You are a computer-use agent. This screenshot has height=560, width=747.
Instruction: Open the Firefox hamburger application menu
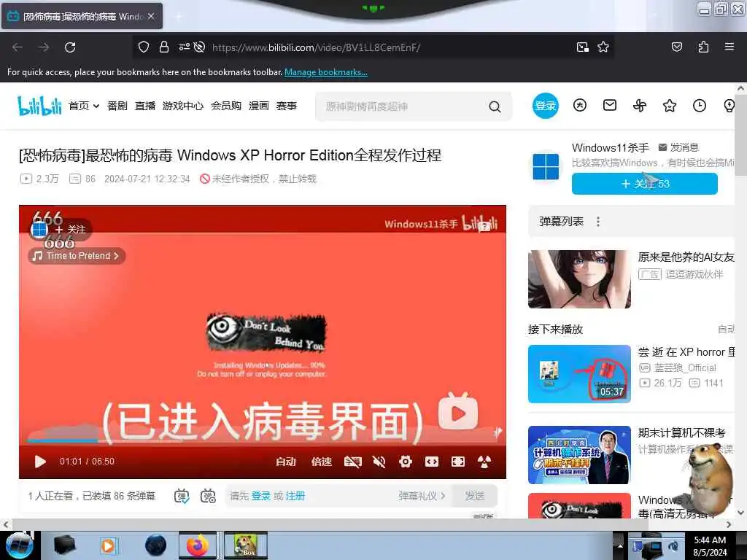[x=729, y=47]
